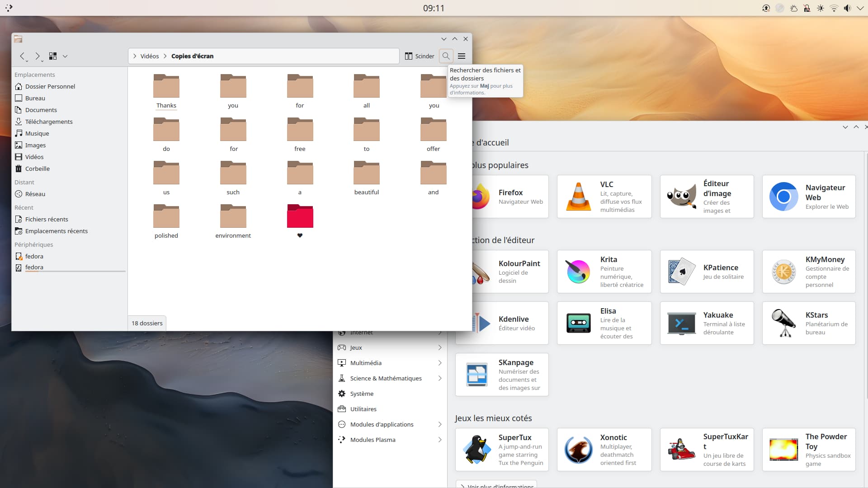
Task: Click Vidéos in the breadcrumb path
Action: (149, 56)
